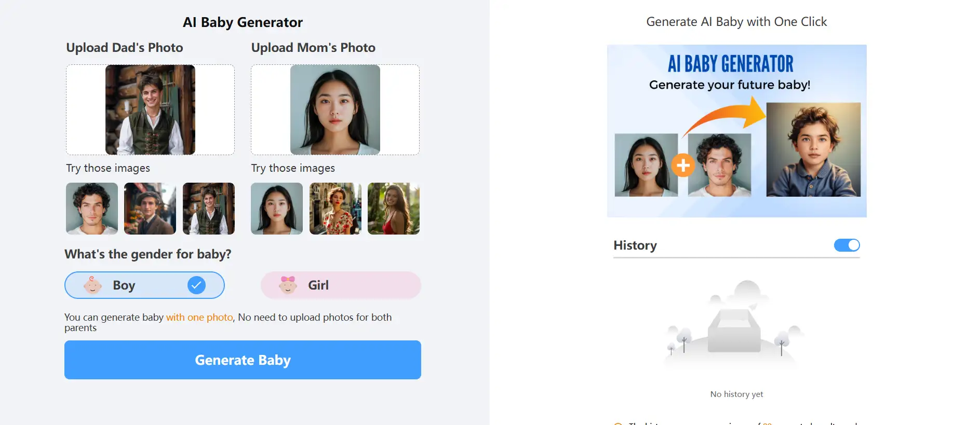Screen dimensions: 980x425
Task: Choose the woman in red dress sample
Action: click(394, 209)
